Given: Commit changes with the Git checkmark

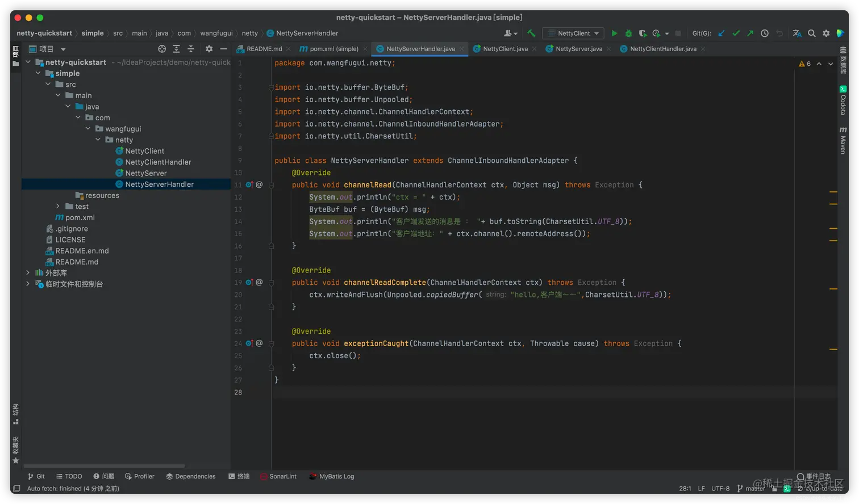Looking at the screenshot, I should [736, 33].
